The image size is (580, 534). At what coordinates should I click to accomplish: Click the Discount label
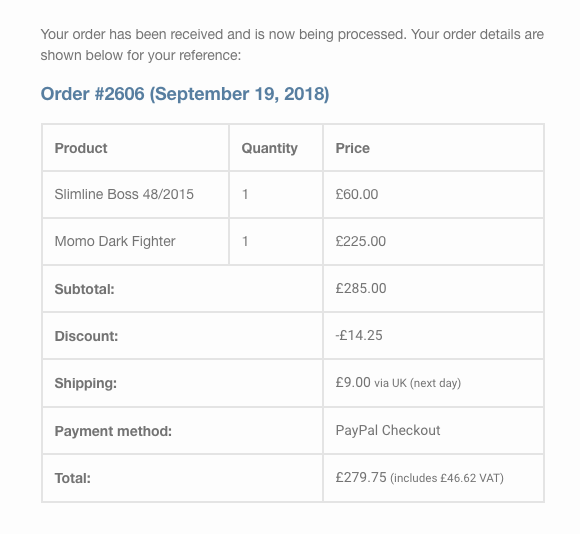click(86, 336)
